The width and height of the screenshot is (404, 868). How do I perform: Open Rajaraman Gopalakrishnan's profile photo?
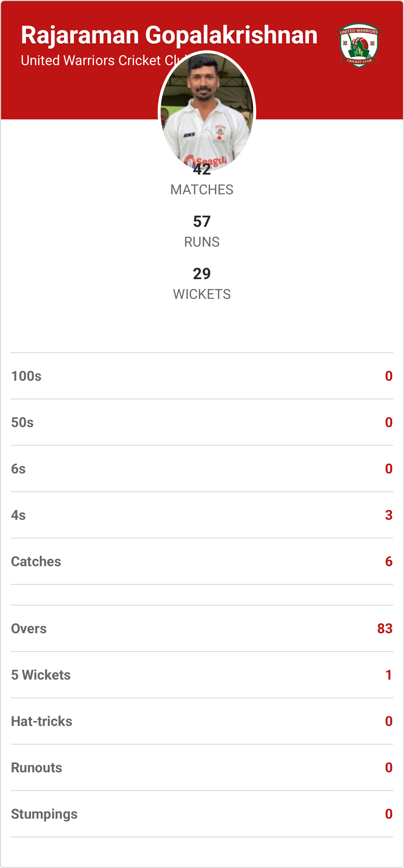(207, 108)
